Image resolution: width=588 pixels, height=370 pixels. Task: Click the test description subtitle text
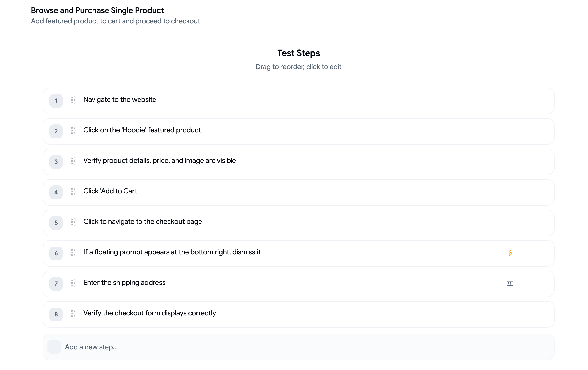tap(115, 21)
